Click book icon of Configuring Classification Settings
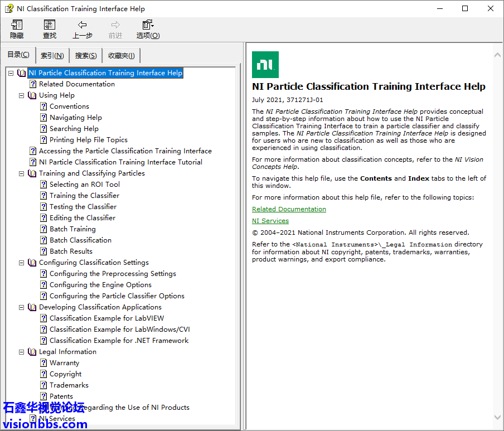 tap(32, 263)
